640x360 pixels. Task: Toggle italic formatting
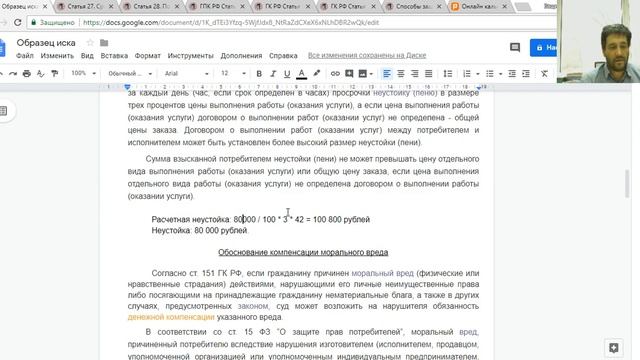point(273,73)
